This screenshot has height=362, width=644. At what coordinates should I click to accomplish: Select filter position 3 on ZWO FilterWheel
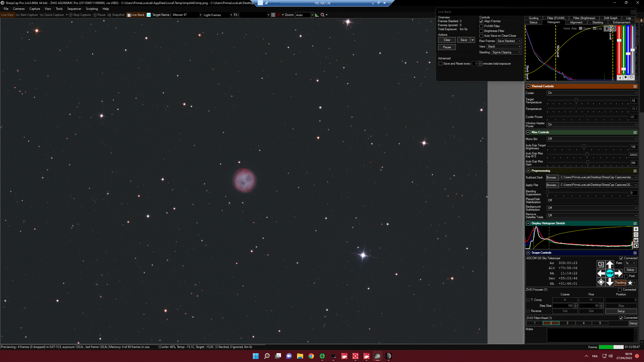567,323
